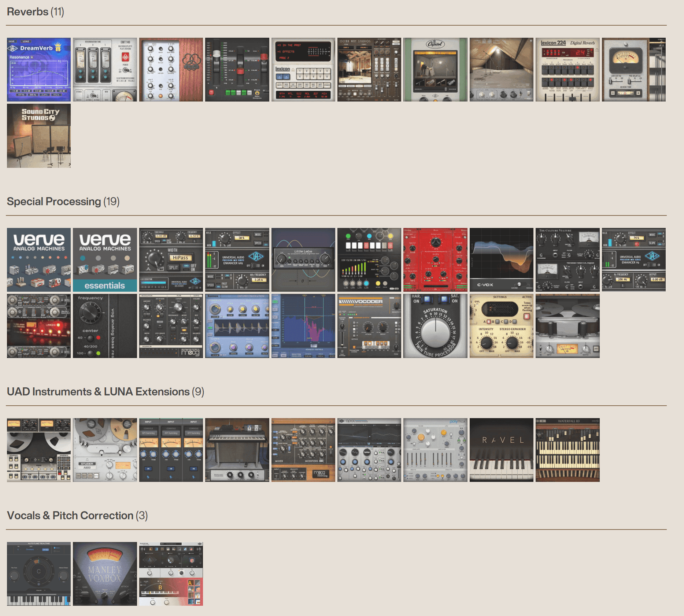Open the Vocoder plugin thumbnail
Image resolution: width=684 pixels, height=616 pixels.
(369, 326)
